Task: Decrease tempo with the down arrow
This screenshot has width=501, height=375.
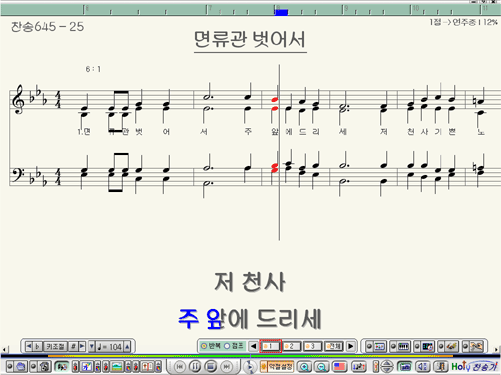Action: [x=92, y=347]
